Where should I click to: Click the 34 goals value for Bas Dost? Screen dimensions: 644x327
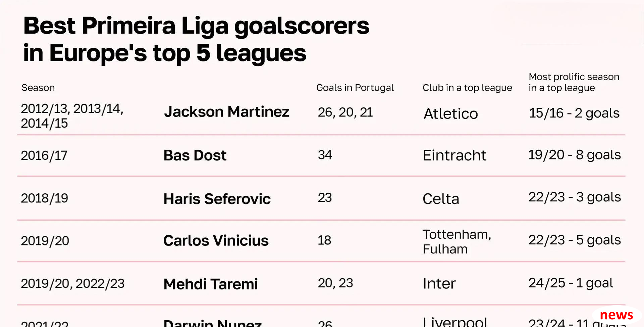point(325,155)
